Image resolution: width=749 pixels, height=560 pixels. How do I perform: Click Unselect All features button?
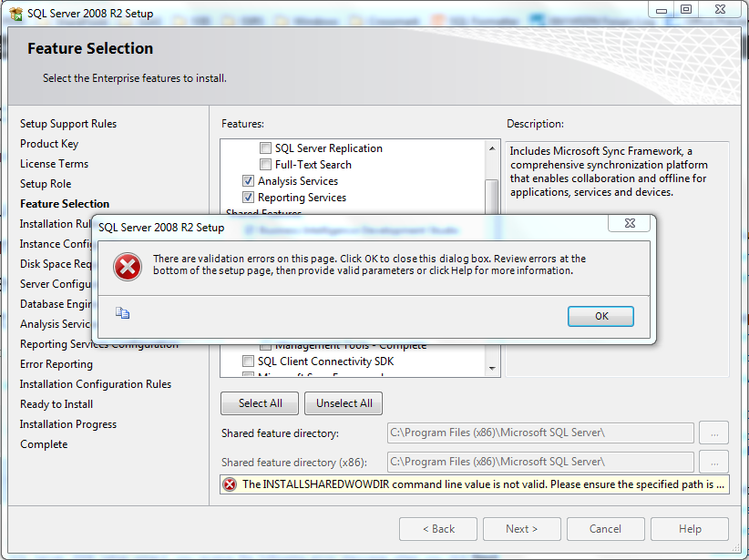tap(344, 403)
